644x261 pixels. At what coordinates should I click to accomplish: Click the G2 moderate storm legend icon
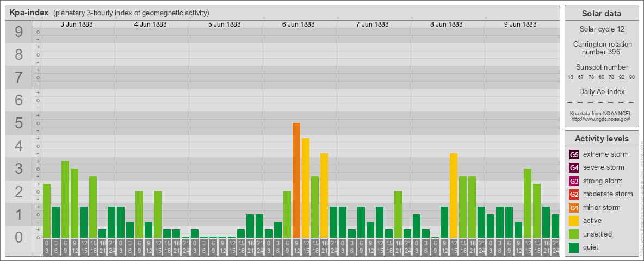pyautogui.click(x=574, y=194)
